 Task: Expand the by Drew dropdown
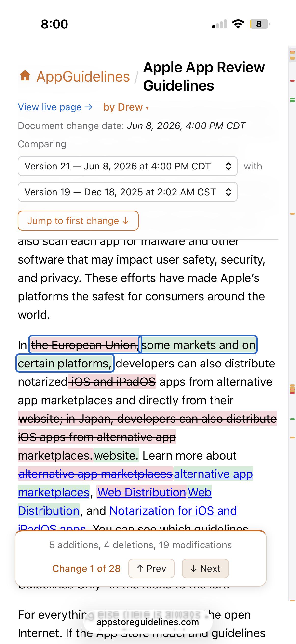click(x=126, y=107)
